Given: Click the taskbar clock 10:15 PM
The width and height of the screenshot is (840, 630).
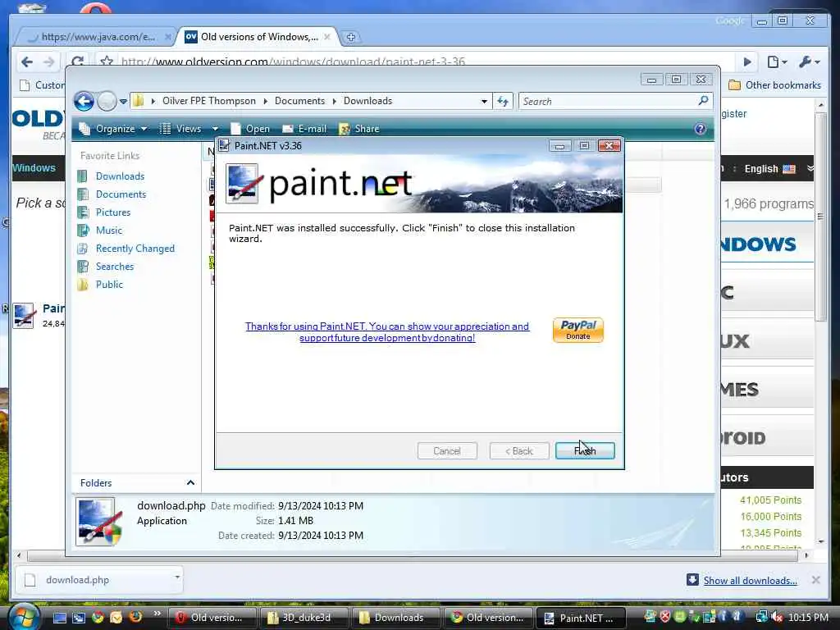Looking at the screenshot, I should (x=808, y=618).
